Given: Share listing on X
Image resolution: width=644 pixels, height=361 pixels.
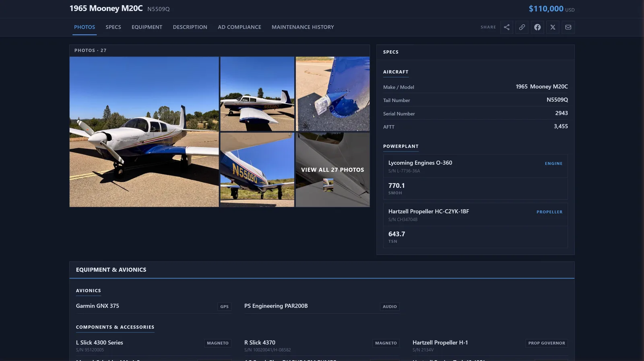Looking at the screenshot, I should [553, 27].
